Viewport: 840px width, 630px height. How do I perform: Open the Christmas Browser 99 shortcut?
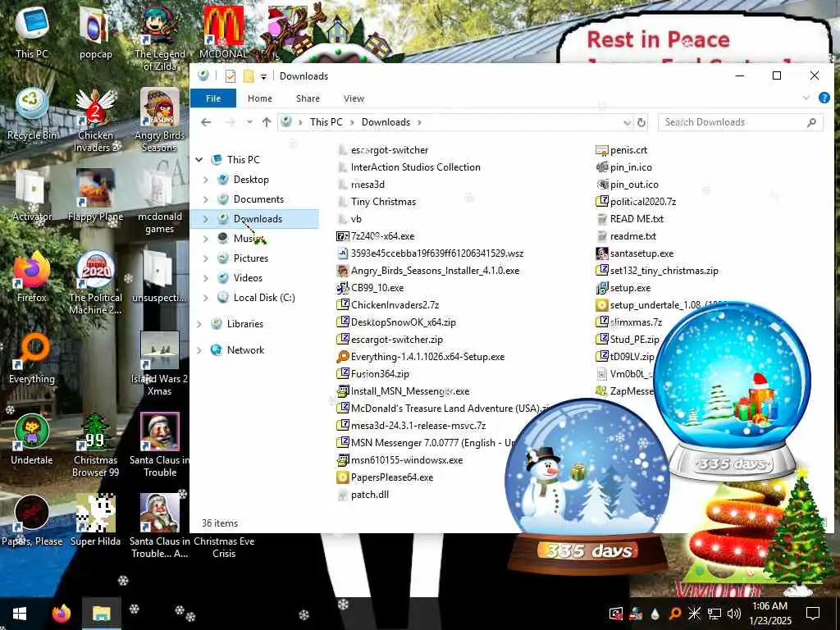tap(95, 445)
